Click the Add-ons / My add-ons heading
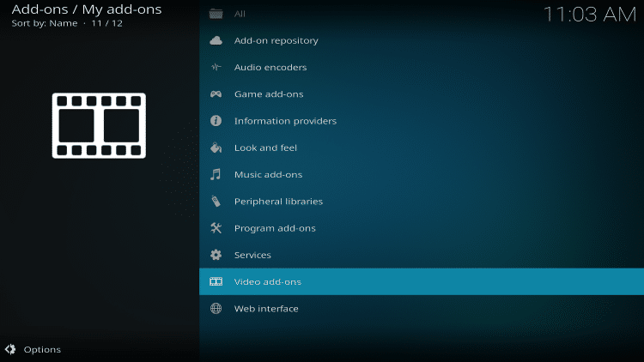 86,9
